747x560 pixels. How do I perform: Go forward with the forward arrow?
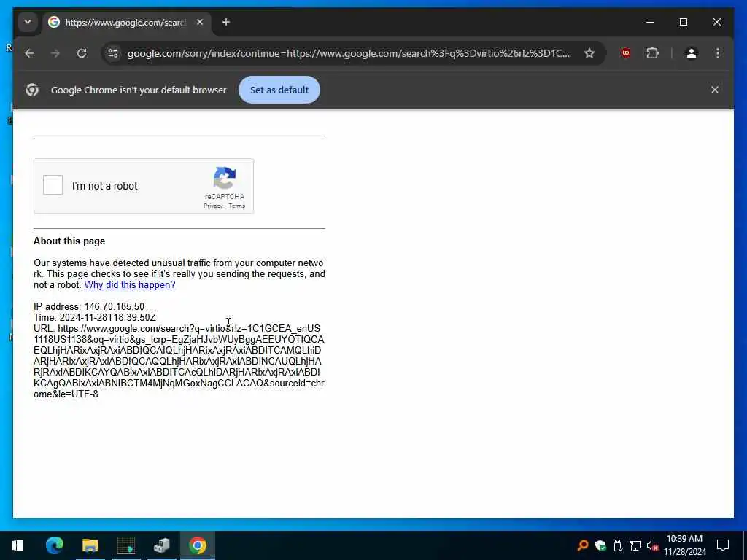pos(55,53)
